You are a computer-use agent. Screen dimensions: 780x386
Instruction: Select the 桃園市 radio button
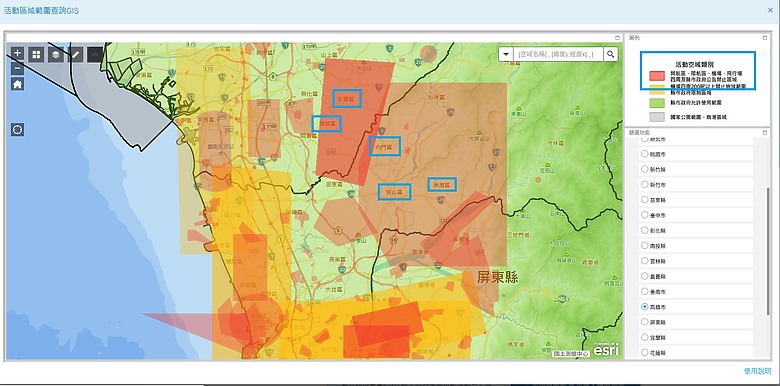[644, 154]
